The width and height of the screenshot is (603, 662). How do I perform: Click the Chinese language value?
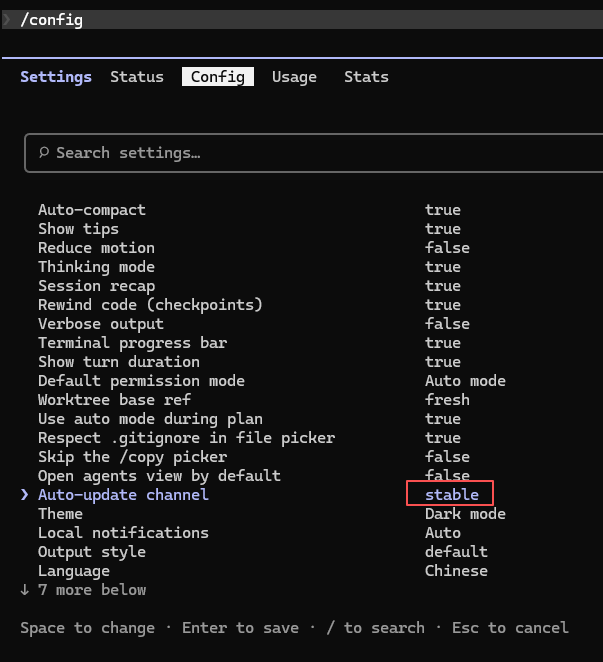point(456,571)
